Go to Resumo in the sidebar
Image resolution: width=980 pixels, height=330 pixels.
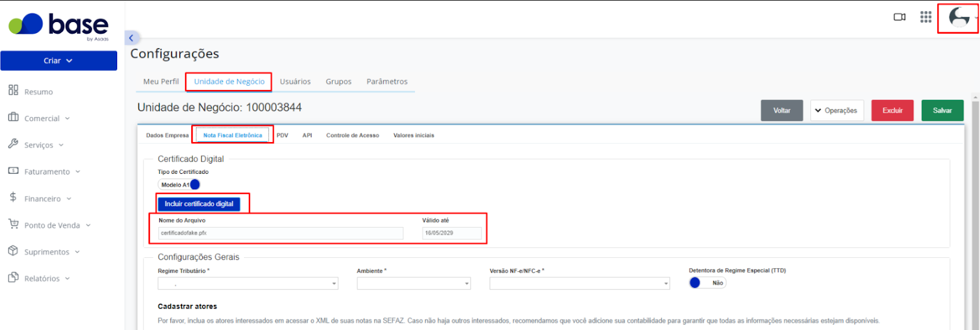click(39, 92)
